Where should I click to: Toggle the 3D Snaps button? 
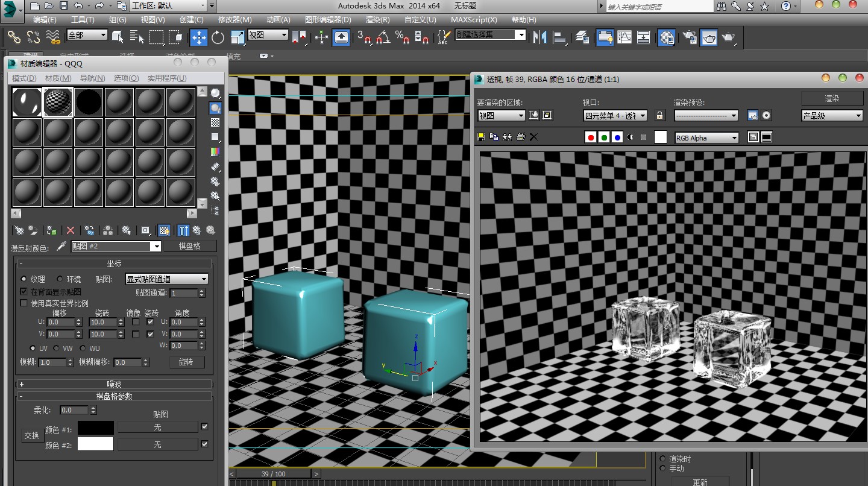[x=363, y=37]
